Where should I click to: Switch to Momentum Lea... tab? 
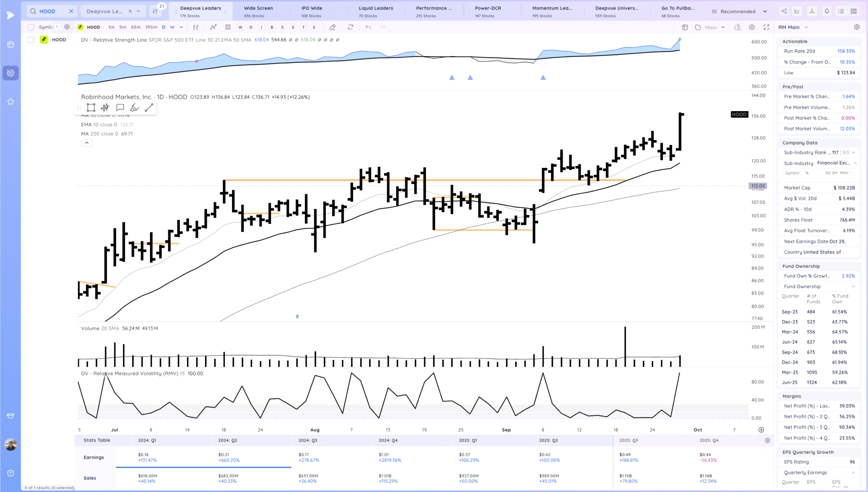point(552,12)
